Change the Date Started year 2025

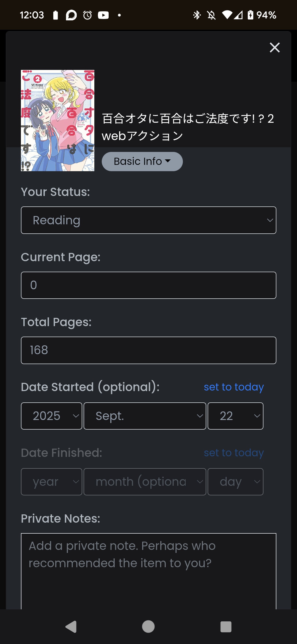[x=51, y=416]
